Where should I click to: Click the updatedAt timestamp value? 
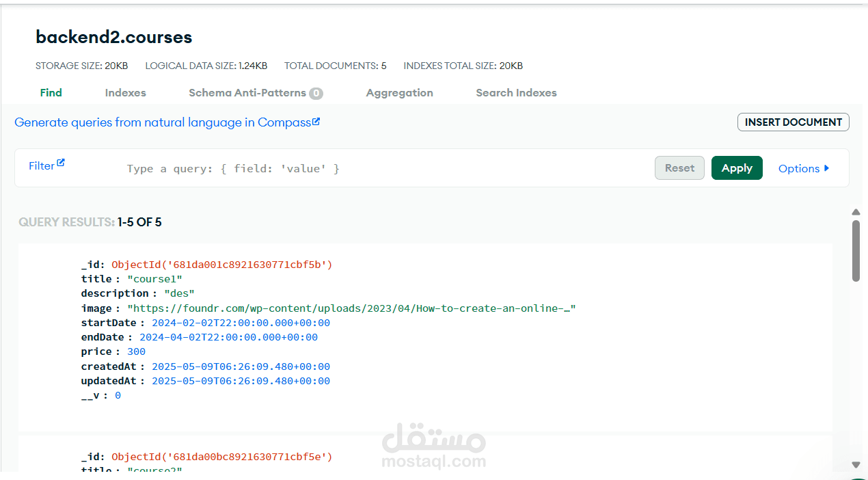tap(241, 381)
